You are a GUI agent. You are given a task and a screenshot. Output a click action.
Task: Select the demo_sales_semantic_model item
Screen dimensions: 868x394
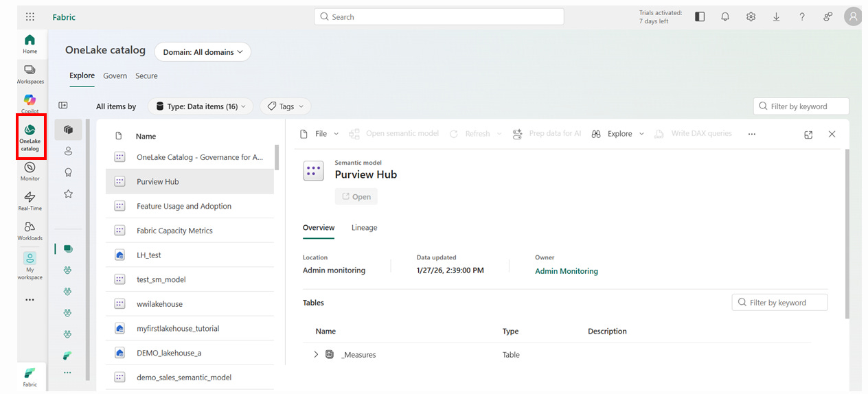190,378
